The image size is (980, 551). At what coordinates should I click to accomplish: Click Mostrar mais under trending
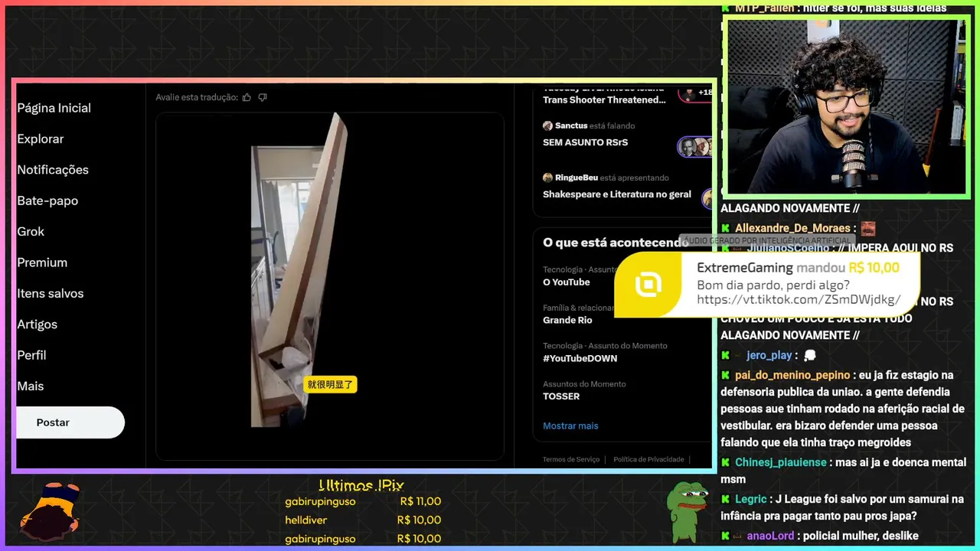point(570,425)
